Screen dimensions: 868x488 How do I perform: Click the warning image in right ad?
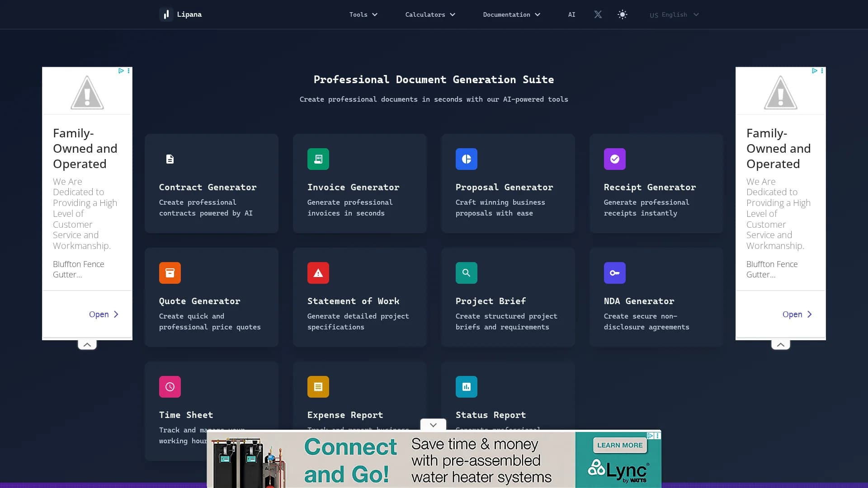[781, 93]
